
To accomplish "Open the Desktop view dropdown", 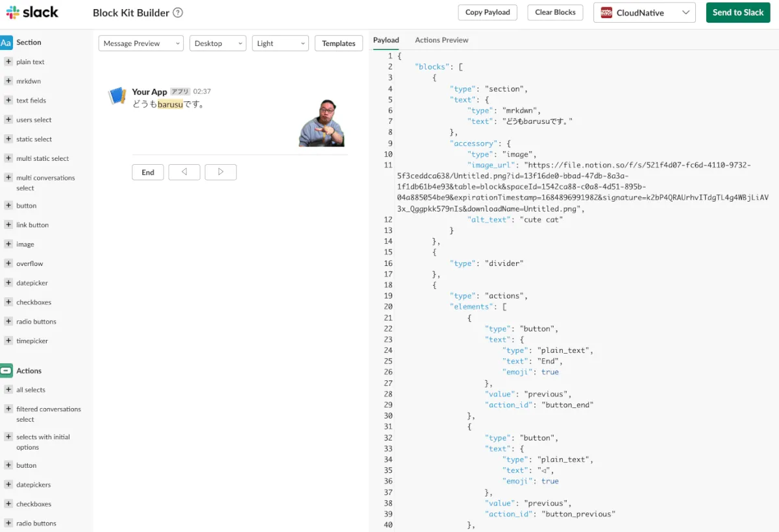I will [x=217, y=43].
